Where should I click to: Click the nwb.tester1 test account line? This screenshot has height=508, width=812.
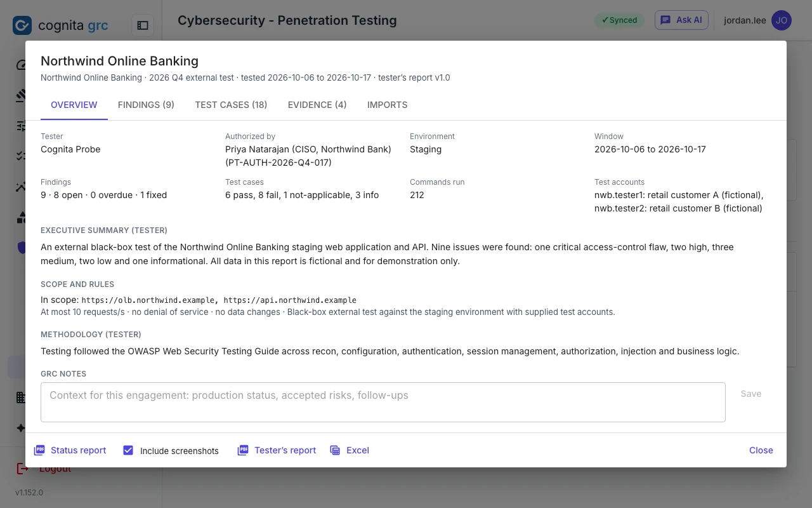coord(679,195)
